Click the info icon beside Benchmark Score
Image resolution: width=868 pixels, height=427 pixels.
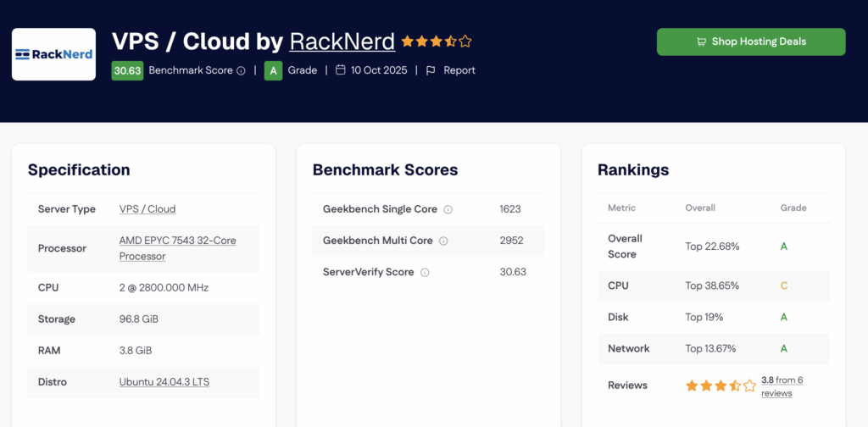click(x=241, y=71)
